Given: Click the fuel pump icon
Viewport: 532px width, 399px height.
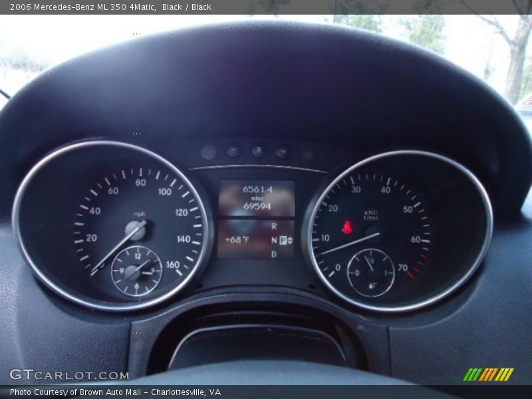Looking at the screenshot, I should pos(372,286).
